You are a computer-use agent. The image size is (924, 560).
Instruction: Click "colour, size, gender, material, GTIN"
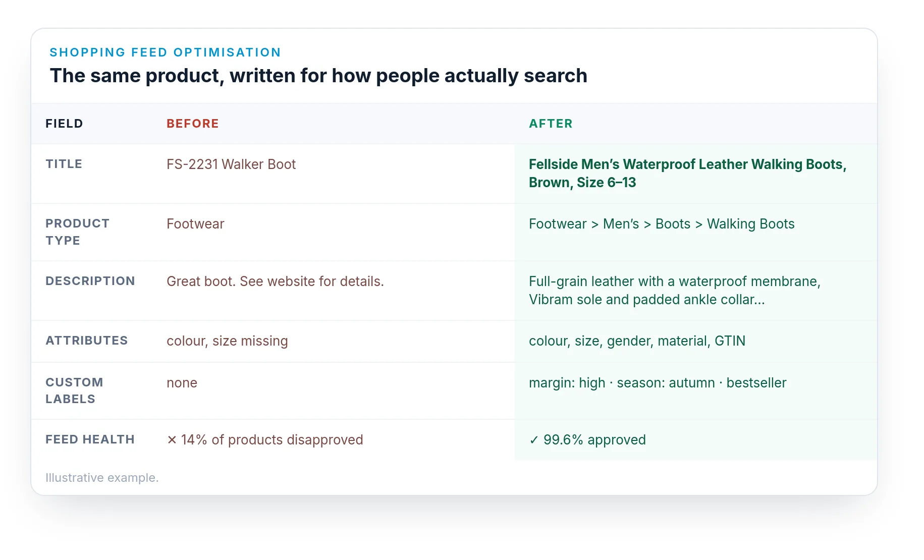pyautogui.click(x=637, y=341)
